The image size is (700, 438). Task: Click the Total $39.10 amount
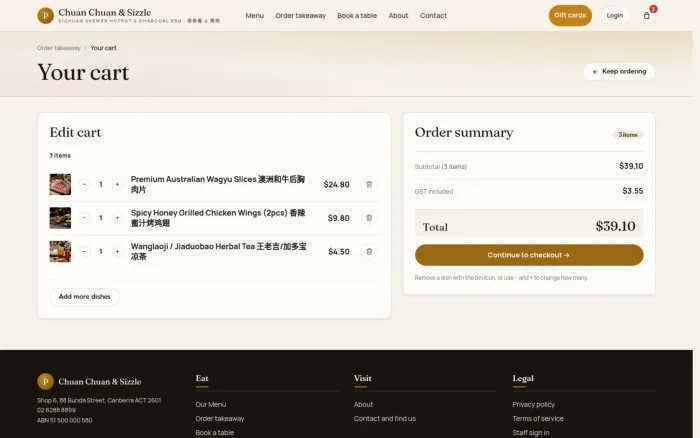point(615,226)
